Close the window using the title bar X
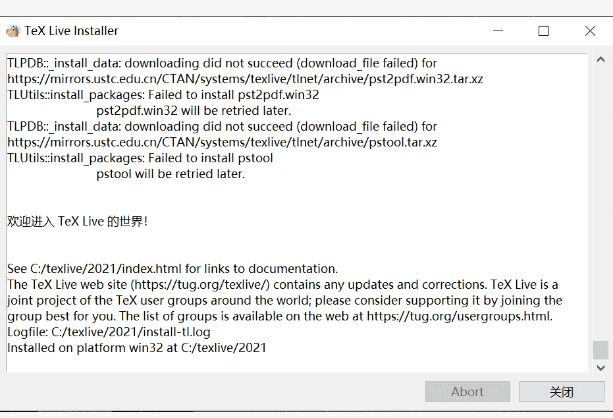Image resolution: width=613 pixels, height=418 pixels. [589, 31]
